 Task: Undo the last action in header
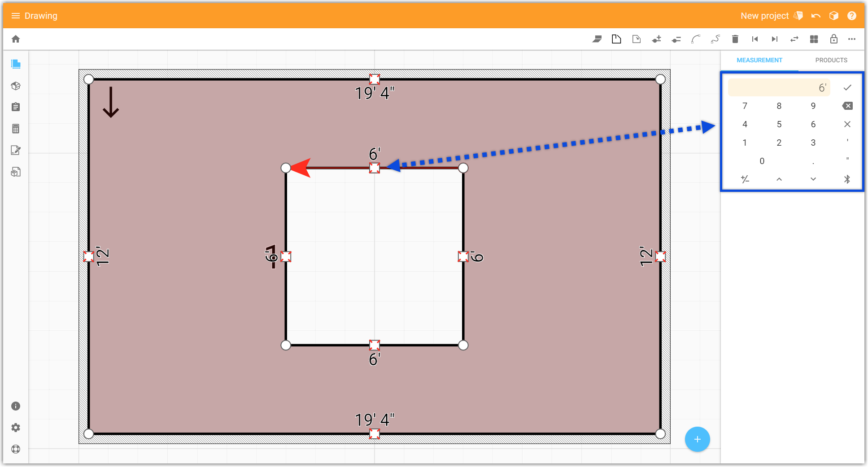pos(816,16)
